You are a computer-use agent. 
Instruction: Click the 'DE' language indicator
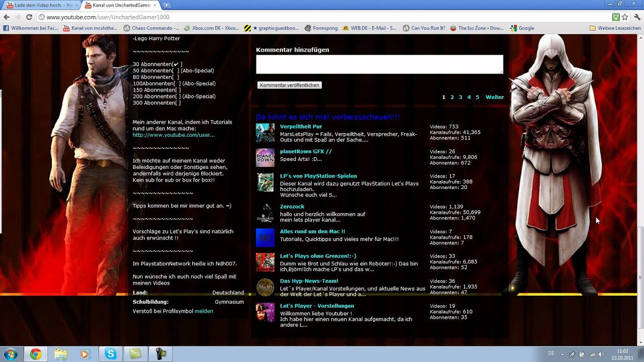tap(551, 353)
